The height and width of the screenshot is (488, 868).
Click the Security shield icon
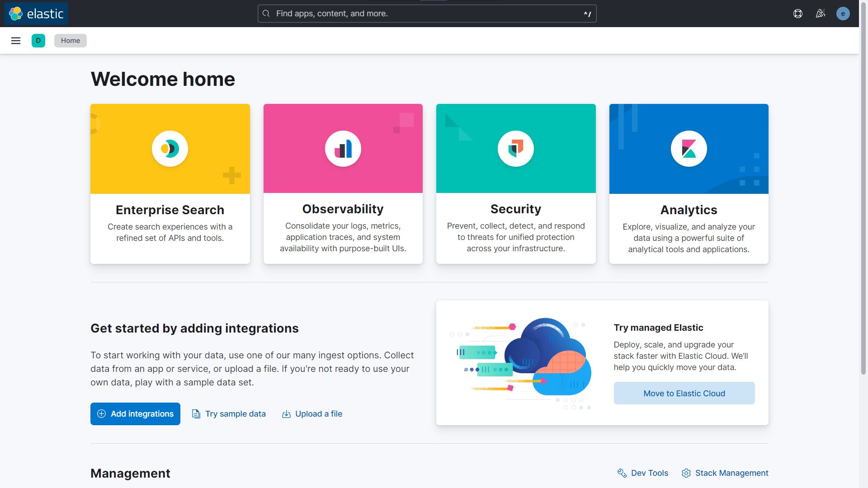[516, 149]
